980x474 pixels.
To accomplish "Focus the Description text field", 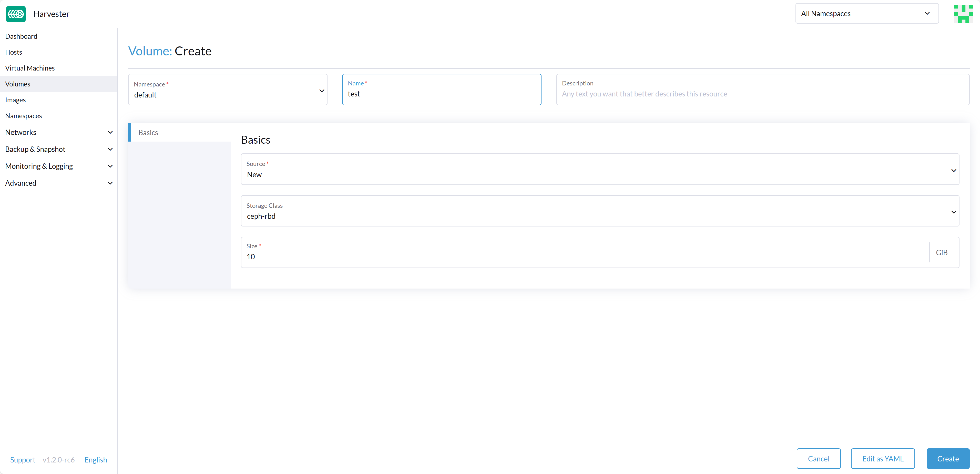I will [x=762, y=94].
